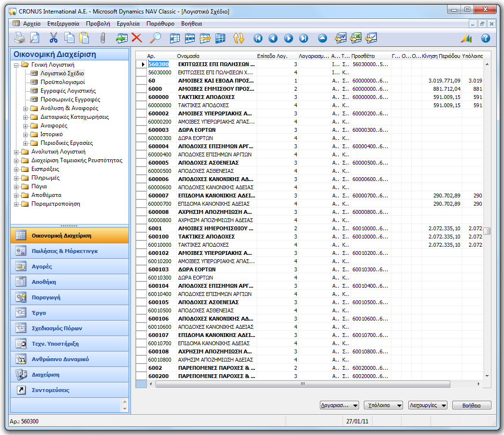504x435 pixels.
Task: Switch to the Ανθρώπινο Δυναμικό module
Action: 70,359
